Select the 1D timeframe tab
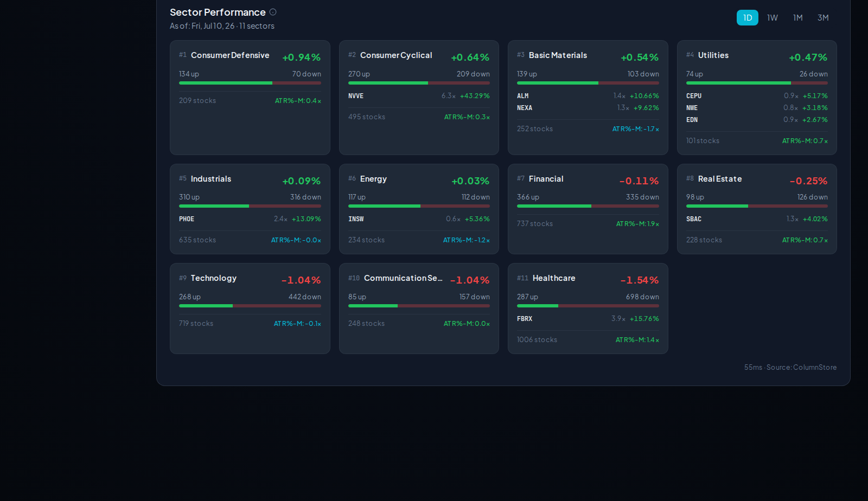Viewport: 868px width, 501px height. point(748,18)
